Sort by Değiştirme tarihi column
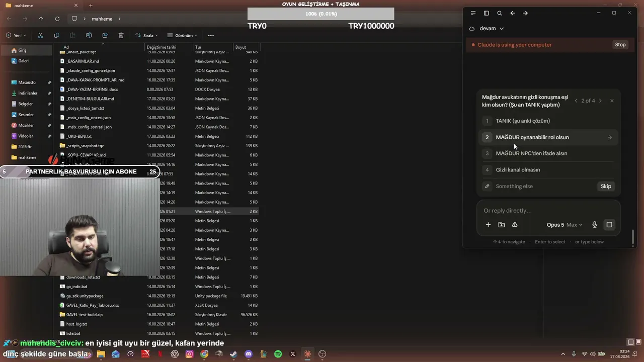The width and height of the screenshot is (644, 362). (169, 47)
